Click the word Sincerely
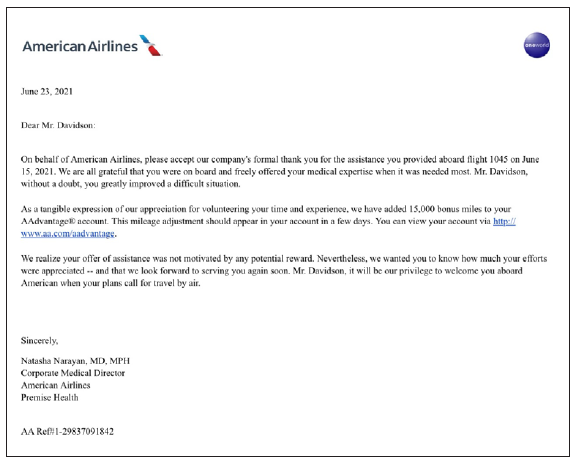The width and height of the screenshot is (579, 464). [x=40, y=341]
